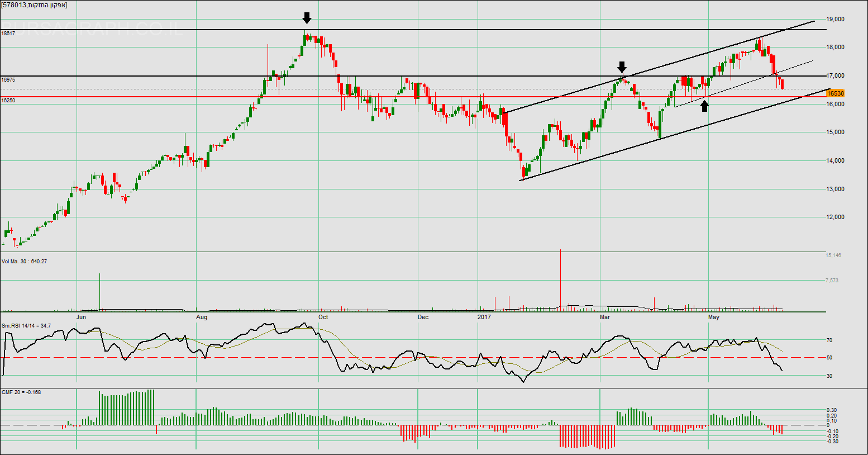Select the 19,000 price axis label
Viewport: 868px width, 455px height.
click(x=836, y=19)
